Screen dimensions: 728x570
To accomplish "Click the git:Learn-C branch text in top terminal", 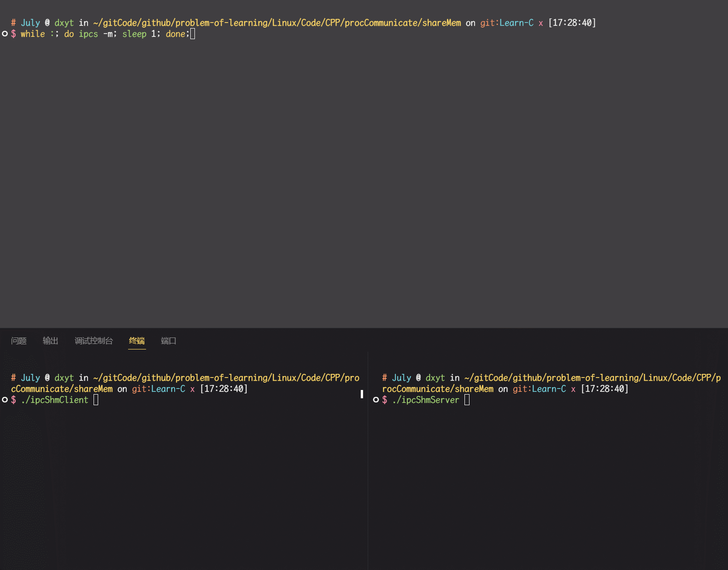I will click(507, 23).
